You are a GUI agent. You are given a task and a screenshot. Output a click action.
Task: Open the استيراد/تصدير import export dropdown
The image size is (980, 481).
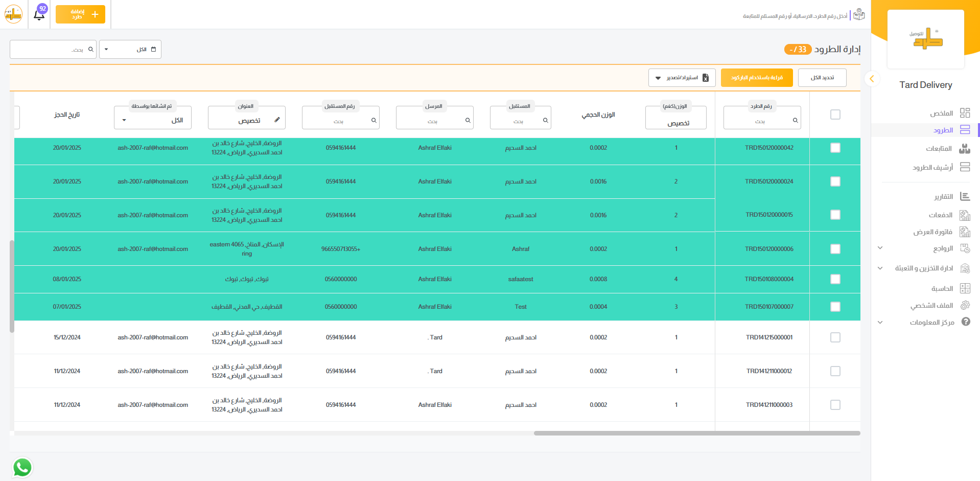(x=682, y=78)
